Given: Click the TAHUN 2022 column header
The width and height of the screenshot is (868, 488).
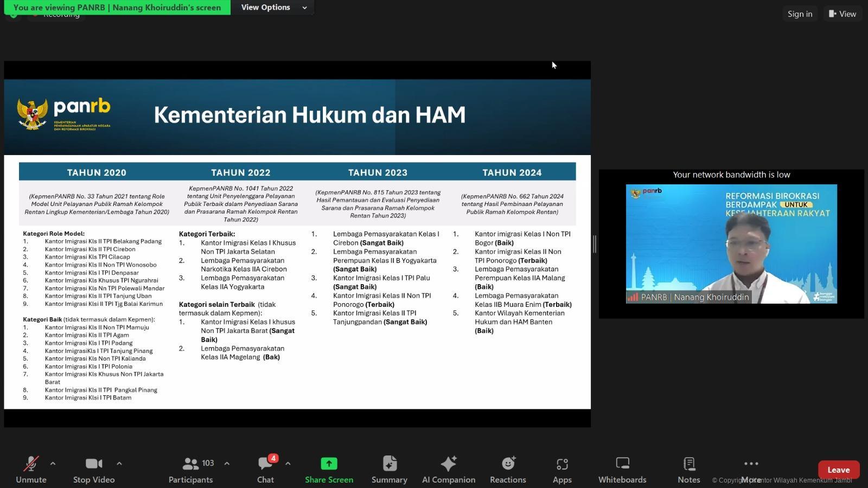Looking at the screenshot, I should (x=240, y=172).
